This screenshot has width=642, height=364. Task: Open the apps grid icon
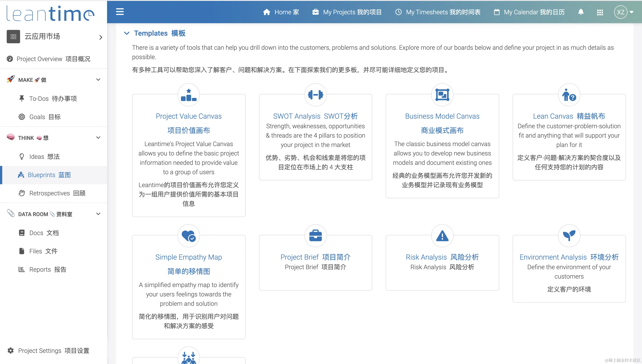coord(600,12)
